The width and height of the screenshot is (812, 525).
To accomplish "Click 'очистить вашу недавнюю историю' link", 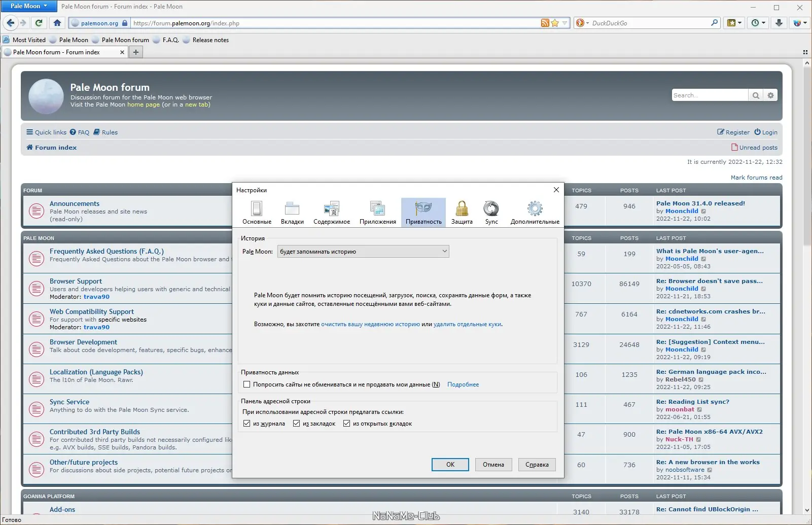I will pyautogui.click(x=371, y=324).
